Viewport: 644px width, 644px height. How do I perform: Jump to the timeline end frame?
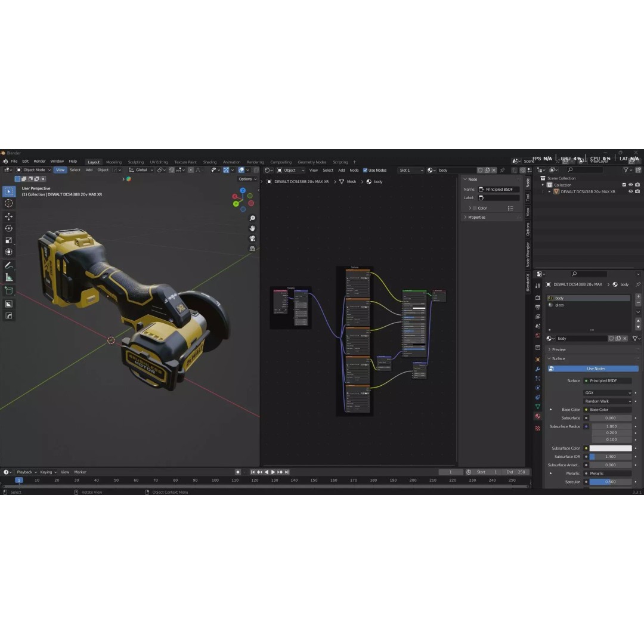click(287, 472)
